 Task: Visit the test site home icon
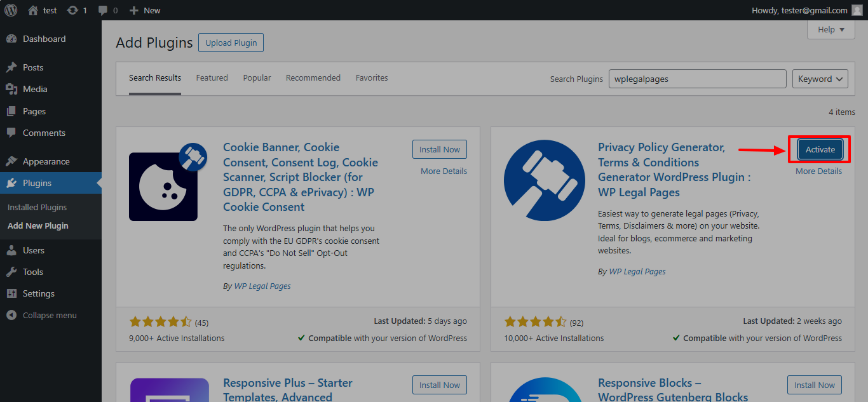[x=33, y=10]
